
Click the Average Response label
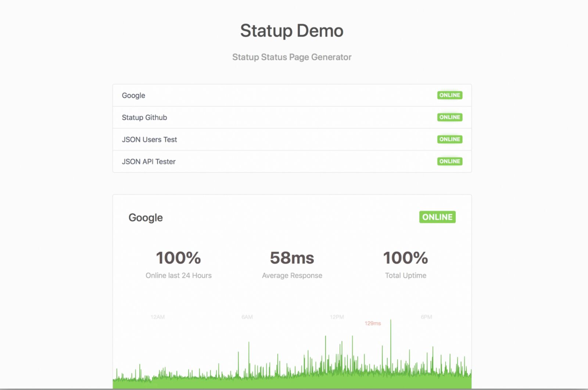tap(292, 276)
